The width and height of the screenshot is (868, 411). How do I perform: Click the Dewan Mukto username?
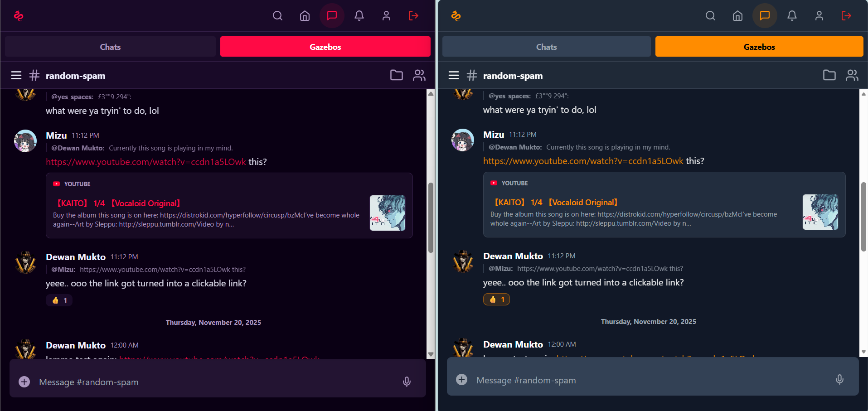click(75, 256)
